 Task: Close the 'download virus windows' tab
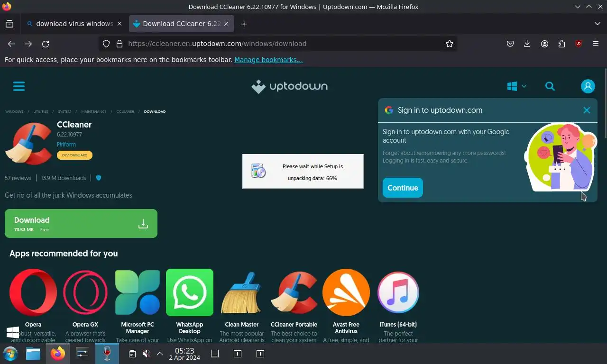pos(119,24)
